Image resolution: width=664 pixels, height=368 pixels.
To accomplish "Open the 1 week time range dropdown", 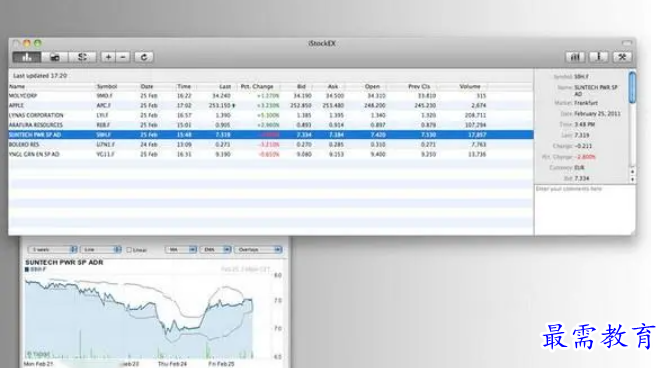I will point(52,250).
